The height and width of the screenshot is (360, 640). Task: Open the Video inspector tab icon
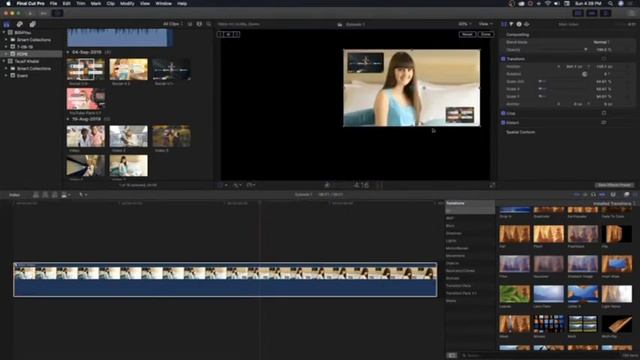504,24
